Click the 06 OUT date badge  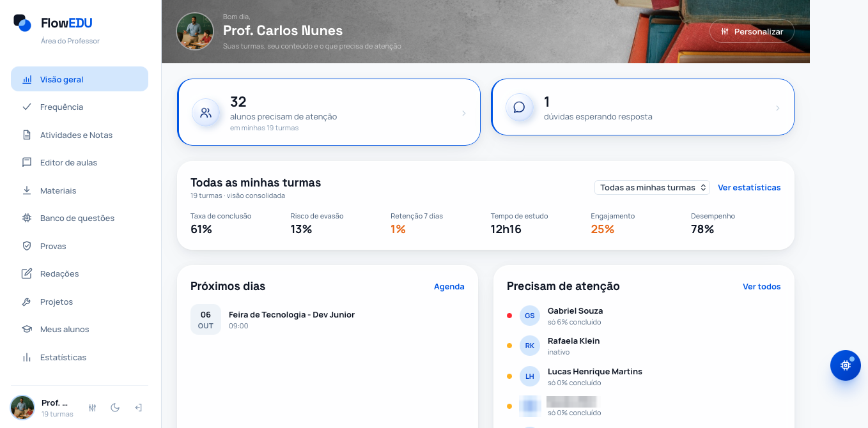pos(206,319)
